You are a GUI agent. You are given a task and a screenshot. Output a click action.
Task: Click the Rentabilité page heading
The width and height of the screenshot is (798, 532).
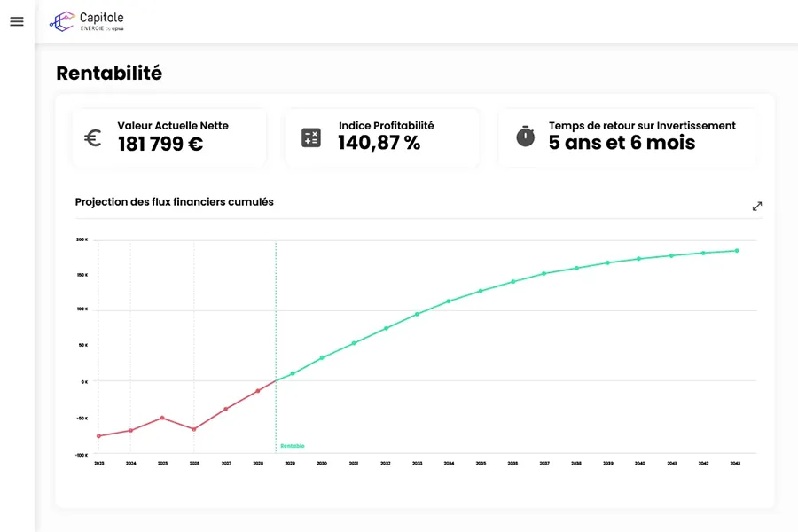tap(109, 74)
